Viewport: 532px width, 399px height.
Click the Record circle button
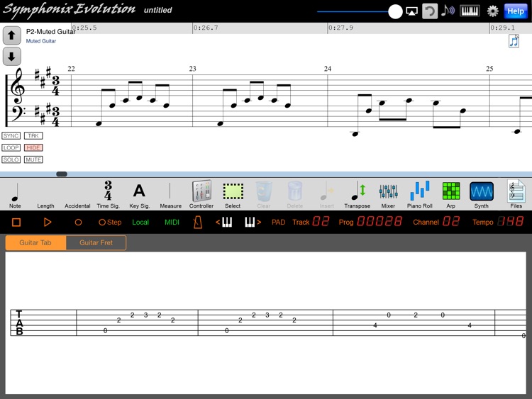78,223
